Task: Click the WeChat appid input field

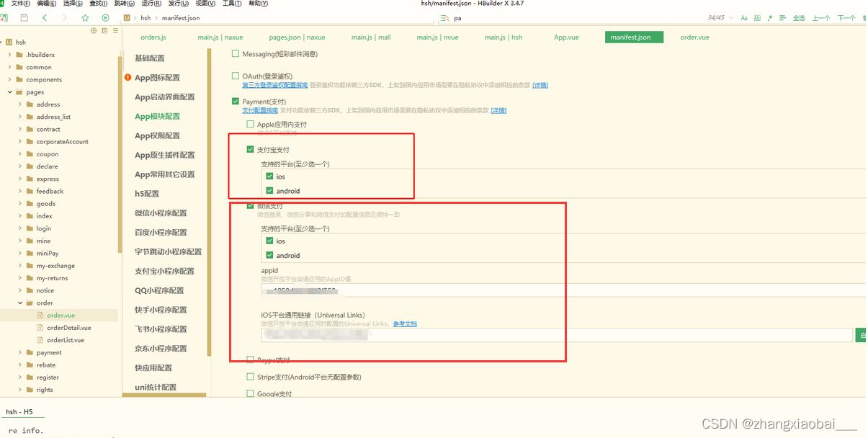Action: click(x=563, y=291)
